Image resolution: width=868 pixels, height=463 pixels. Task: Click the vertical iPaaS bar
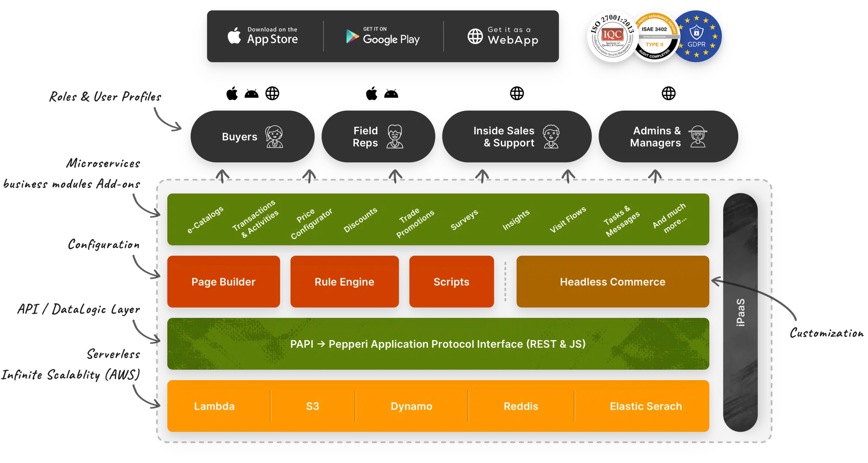(740, 312)
